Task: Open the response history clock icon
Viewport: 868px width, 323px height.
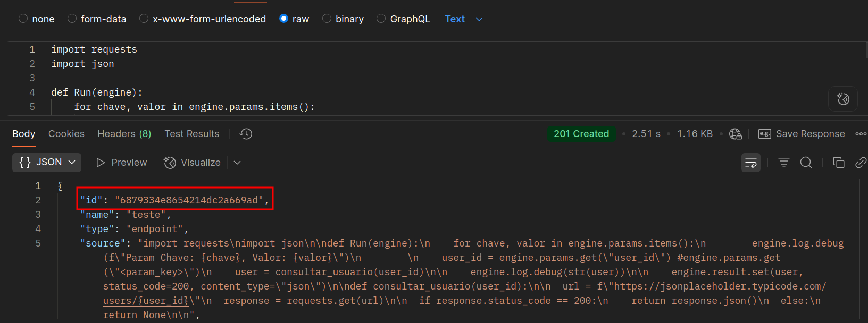Action: click(x=246, y=134)
